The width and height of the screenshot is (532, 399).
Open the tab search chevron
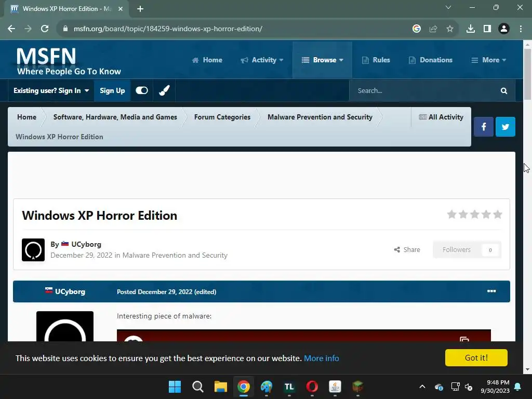(x=448, y=7)
